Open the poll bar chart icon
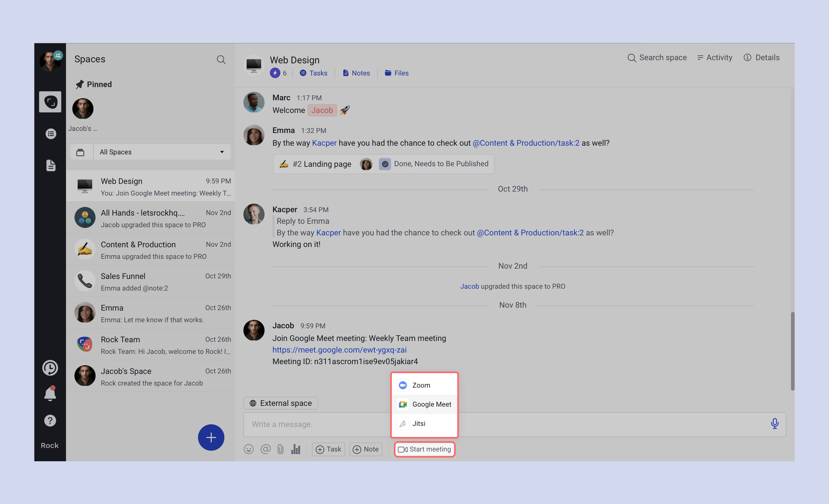The image size is (829, 504). pyautogui.click(x=295, y=449)
